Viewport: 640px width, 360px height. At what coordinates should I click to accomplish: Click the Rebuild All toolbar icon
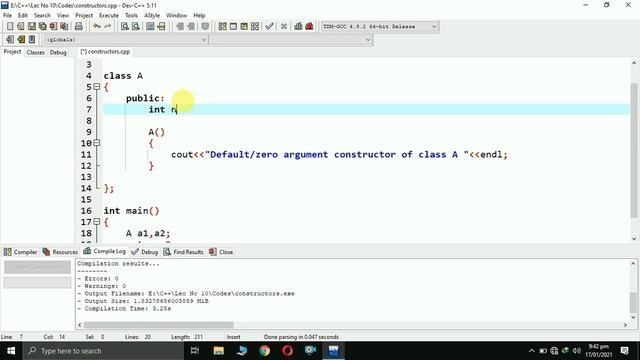click(x=255, y=27)
